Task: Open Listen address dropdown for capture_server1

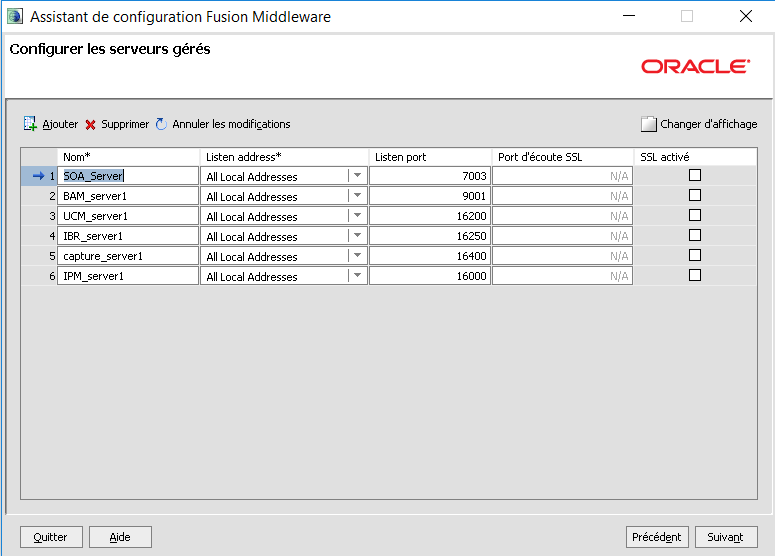Action: coord(357,256)
